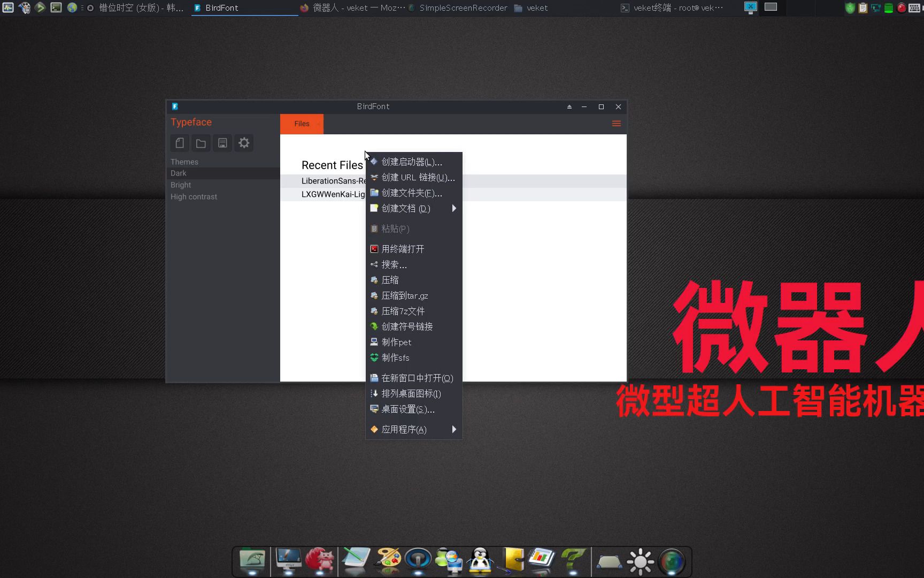
Task: Select 搜索... in the context menu
Action: tap(414, 264)
